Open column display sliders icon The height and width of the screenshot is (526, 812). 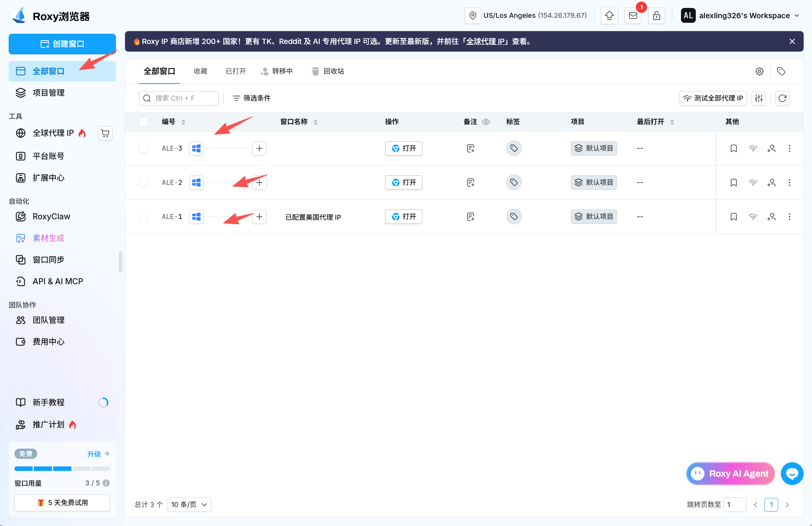pyautogui.click(x=759, y=98)
